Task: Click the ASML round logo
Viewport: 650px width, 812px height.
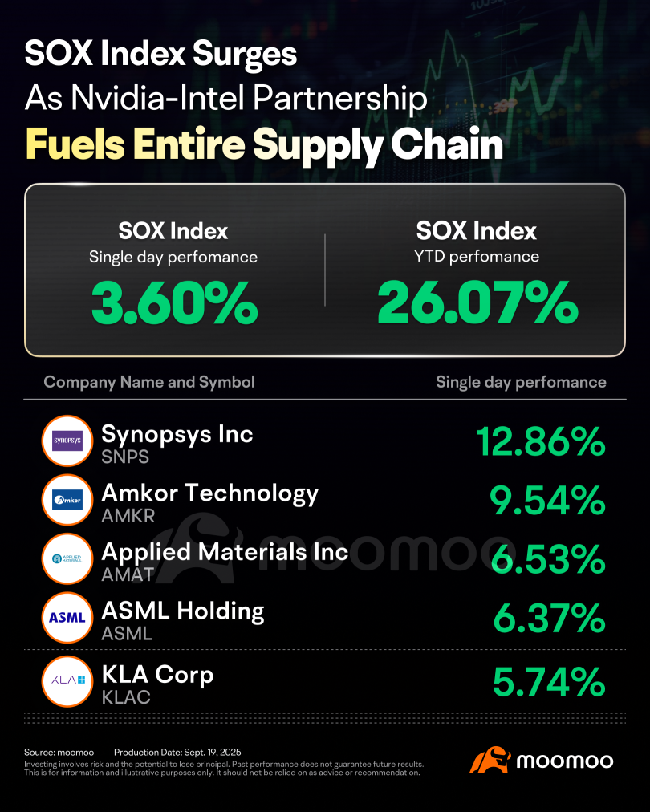Action: [67, 618]
